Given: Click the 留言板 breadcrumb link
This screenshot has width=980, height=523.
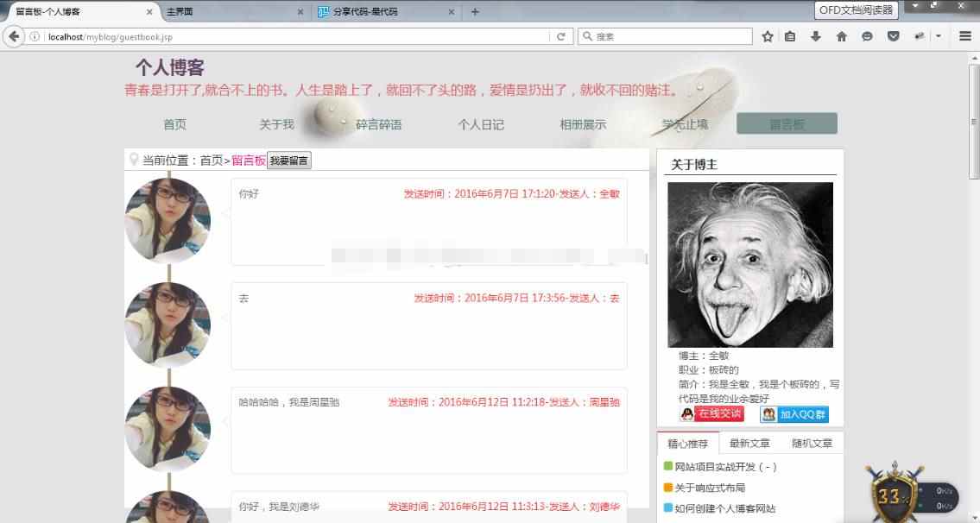Looking at the screenshot, I should [x=249, y=161].
